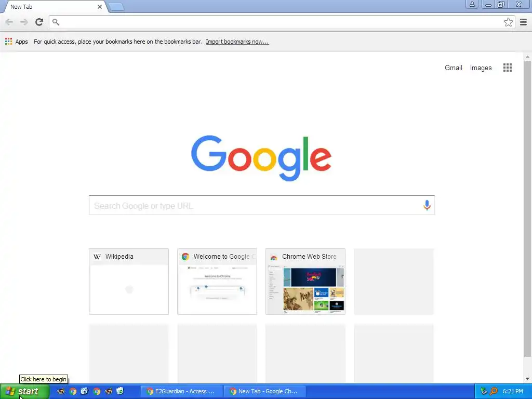
Task: Open the Images link
Action: 481,68
